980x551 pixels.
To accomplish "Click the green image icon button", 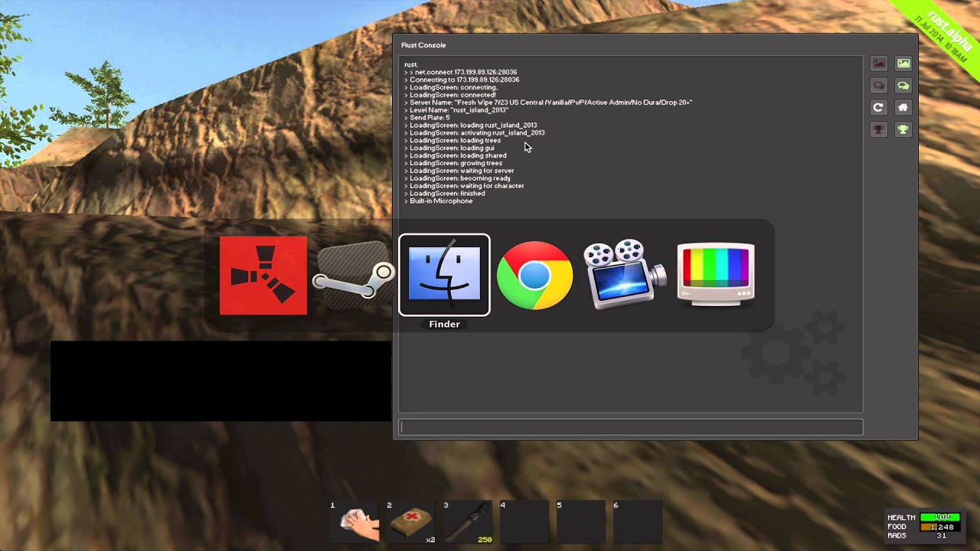I will (x=903, y=64).
